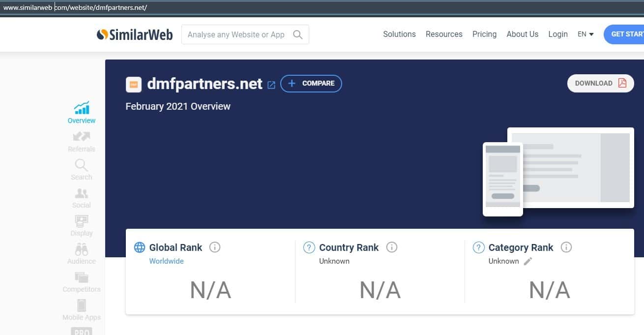644x335 pixels.
Task: Download the PDF report
Action: tap(601, 83)
